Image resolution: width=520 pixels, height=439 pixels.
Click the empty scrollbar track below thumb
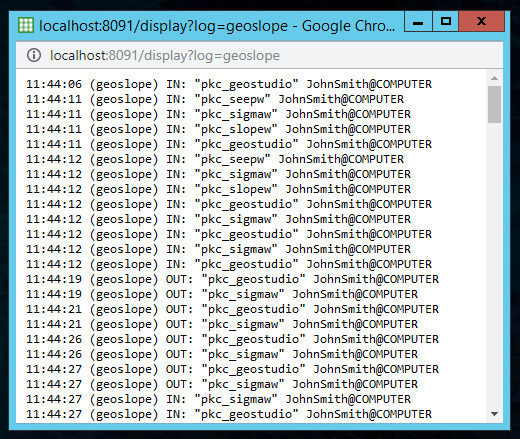(x=494, y=265)
